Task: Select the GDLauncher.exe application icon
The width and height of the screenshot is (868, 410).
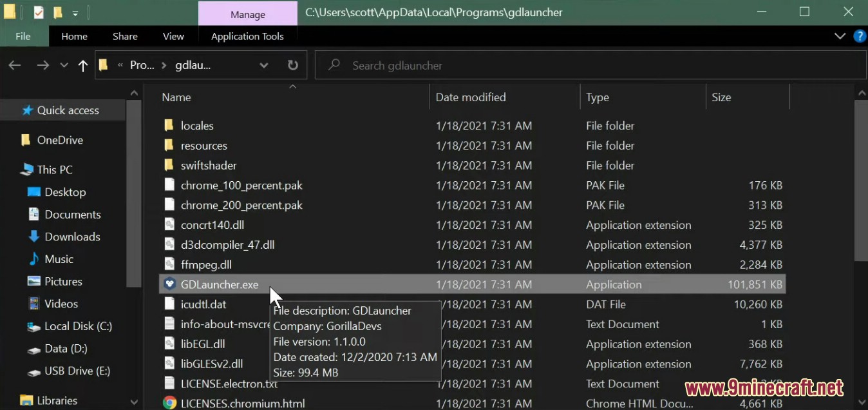Action: 169,284
